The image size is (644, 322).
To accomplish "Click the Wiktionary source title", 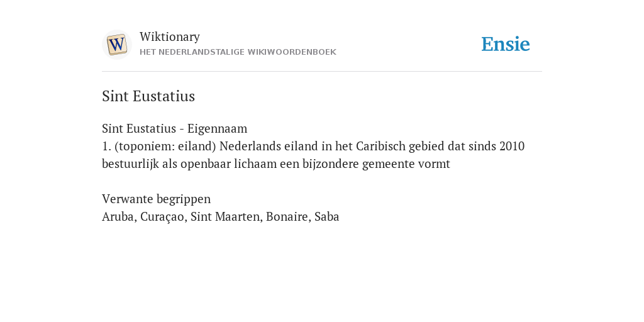I will coord(170,36).
